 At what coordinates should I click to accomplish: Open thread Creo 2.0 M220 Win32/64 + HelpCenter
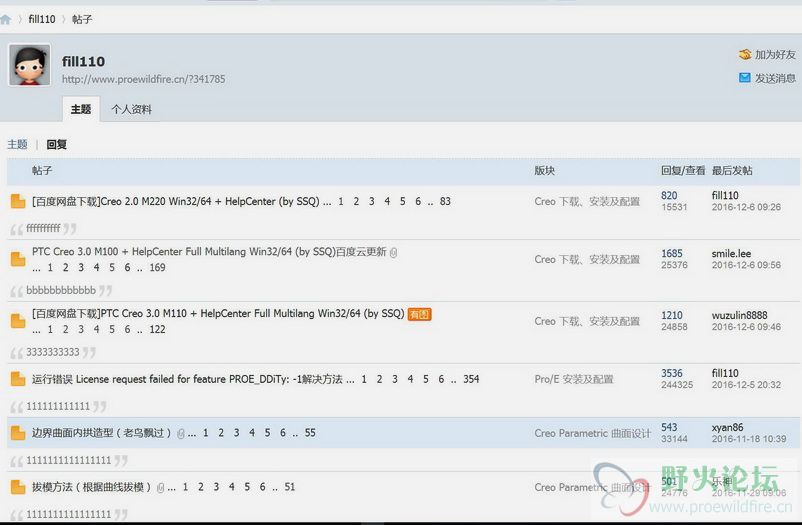click(x=175, y=201)
